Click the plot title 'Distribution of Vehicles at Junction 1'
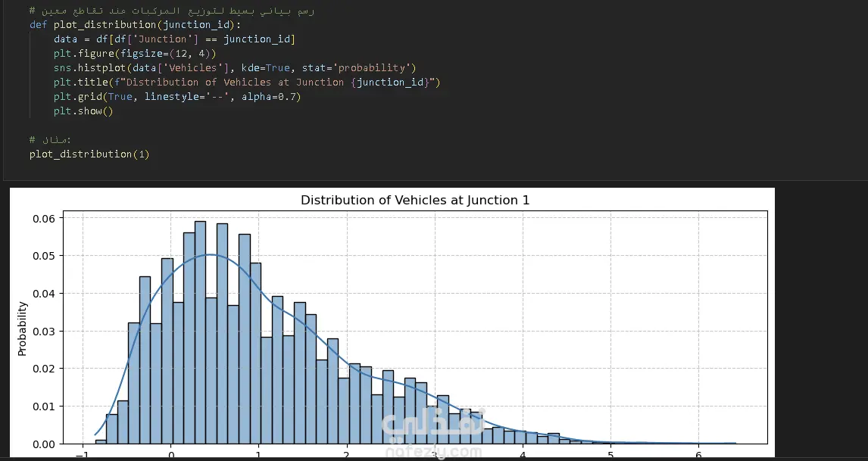This screenshot has height=461, width=868. pyautogui.click(x=415, y=201)
